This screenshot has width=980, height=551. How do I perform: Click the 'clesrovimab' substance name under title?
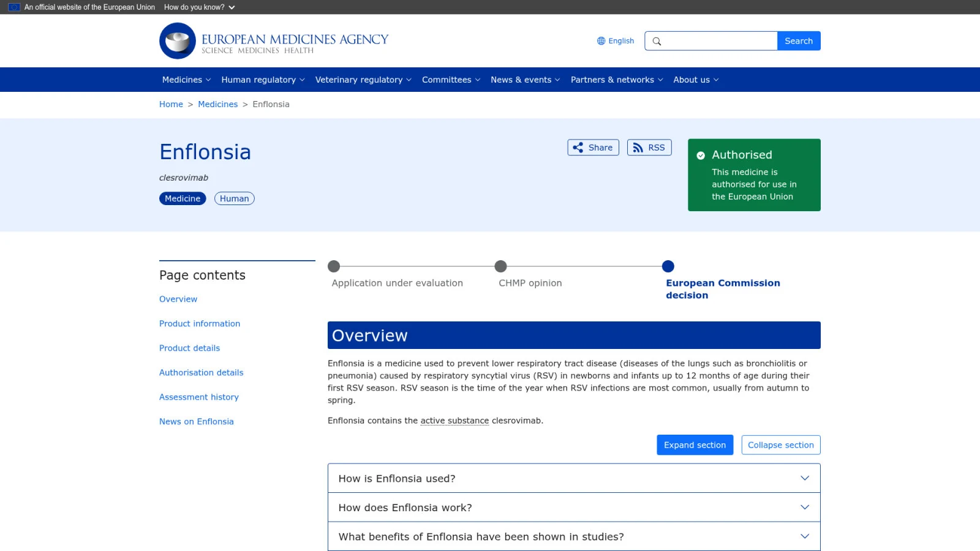pos(184,178)
